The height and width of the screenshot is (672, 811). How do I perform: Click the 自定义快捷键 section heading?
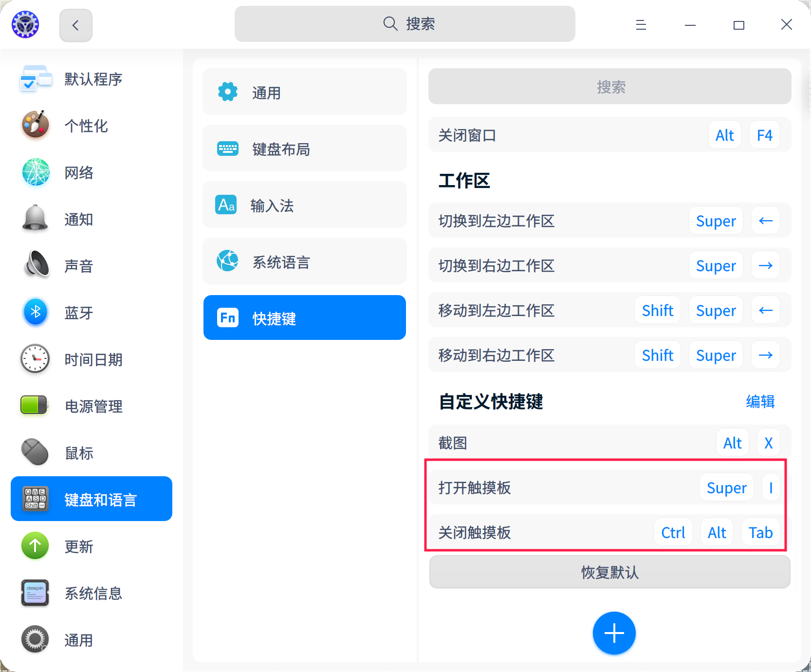(491, 402)
